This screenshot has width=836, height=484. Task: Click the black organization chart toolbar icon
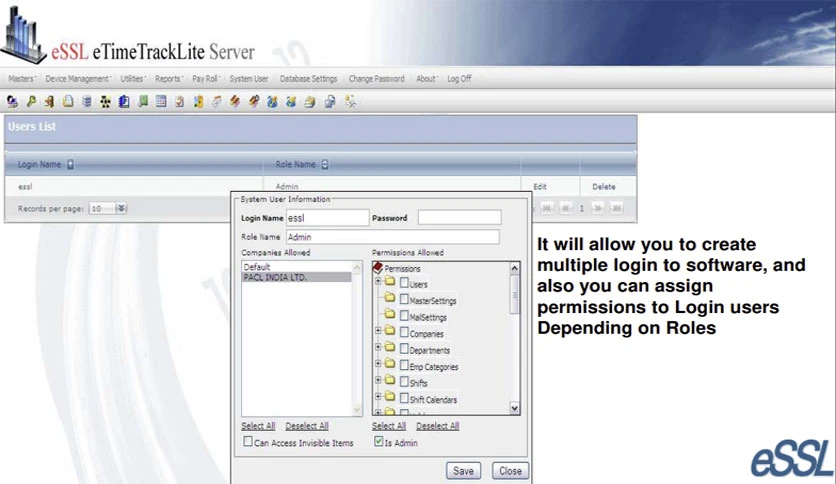106,101
